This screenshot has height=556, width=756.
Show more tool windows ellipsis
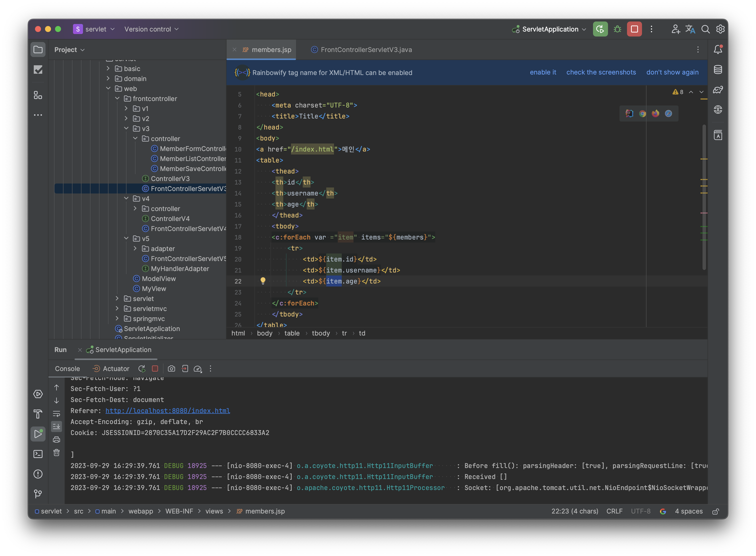[38, 115]
